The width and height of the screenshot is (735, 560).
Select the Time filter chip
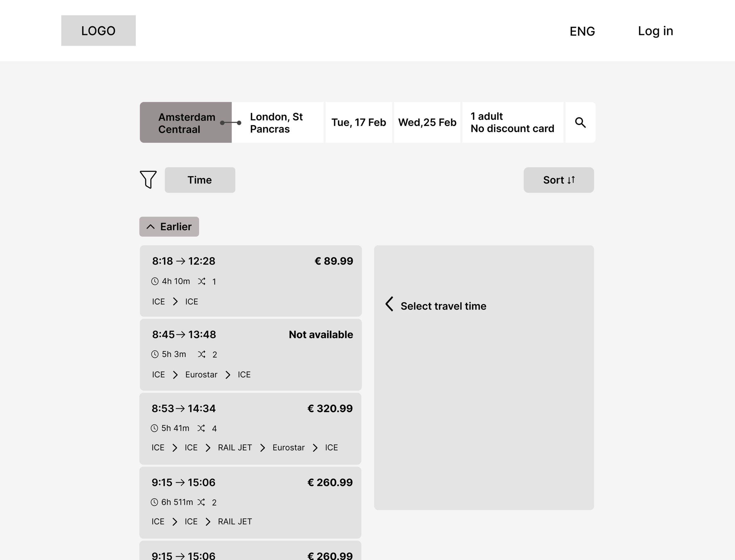(x=200, y=180)
